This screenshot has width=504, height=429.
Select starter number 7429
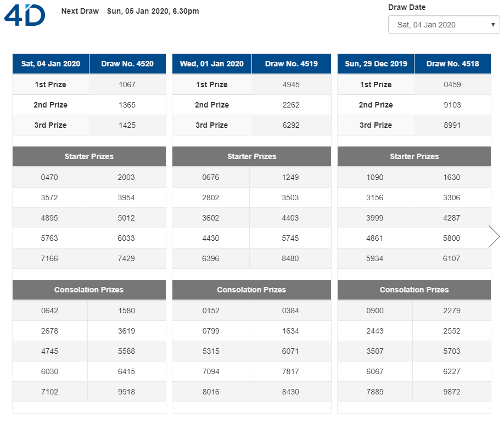coord(126,258)
